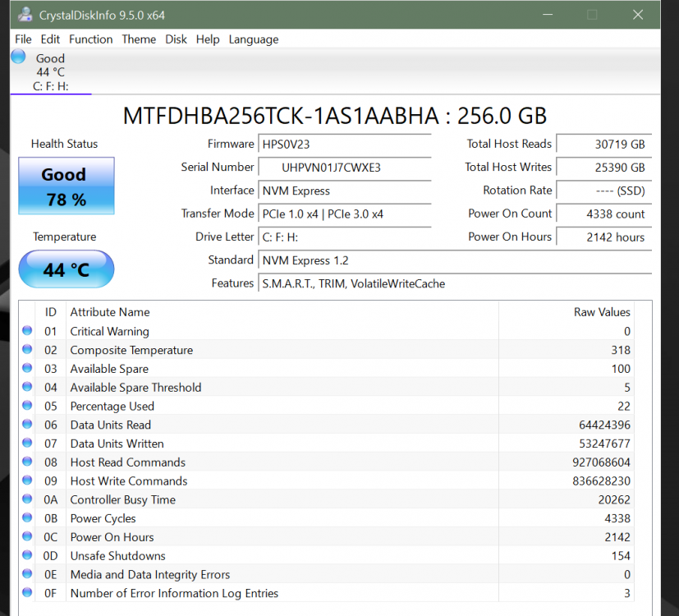Click status orb for Unsafe Shutdowns row
This screenshot has height=616, width=679.
pos(27,555)
